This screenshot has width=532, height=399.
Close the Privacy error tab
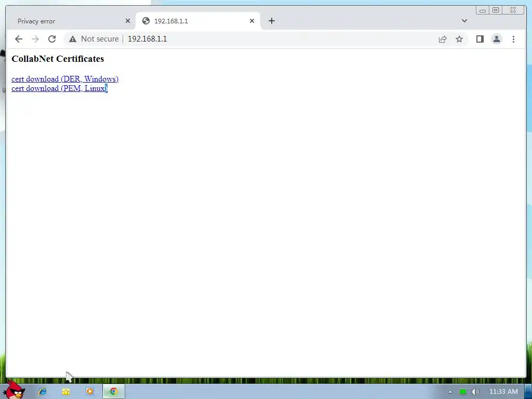tap(128, 21)
